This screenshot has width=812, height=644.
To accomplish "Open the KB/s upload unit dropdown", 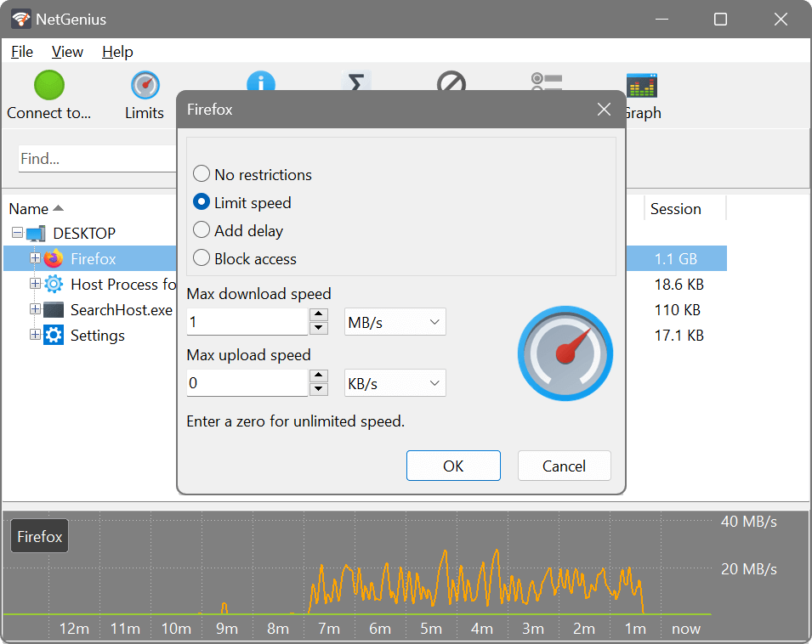I will 395,383.
